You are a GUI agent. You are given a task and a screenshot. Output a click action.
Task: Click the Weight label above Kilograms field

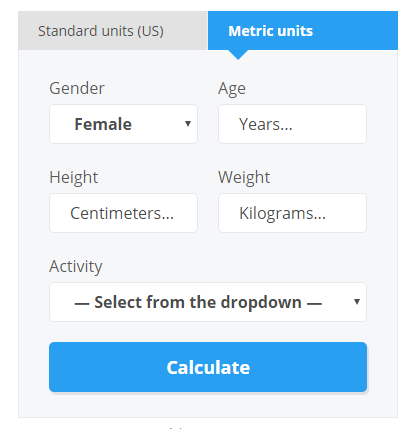click(244, 177)
